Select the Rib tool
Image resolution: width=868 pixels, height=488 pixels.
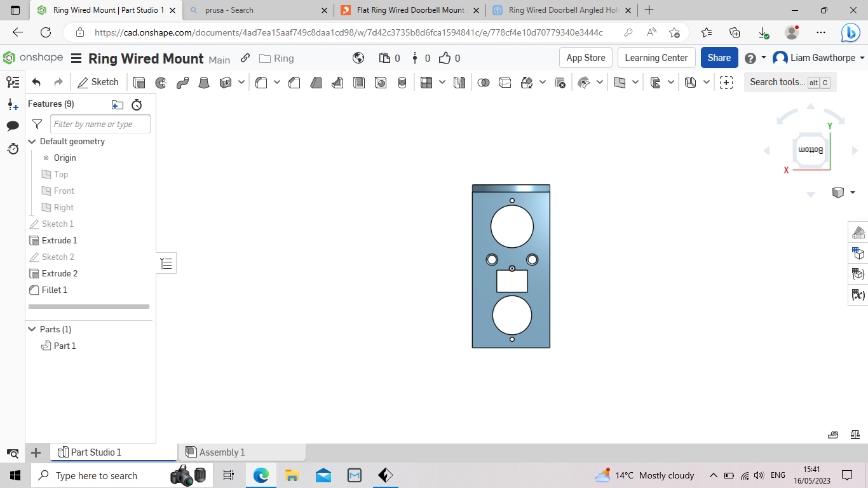[x=337, y=83]
